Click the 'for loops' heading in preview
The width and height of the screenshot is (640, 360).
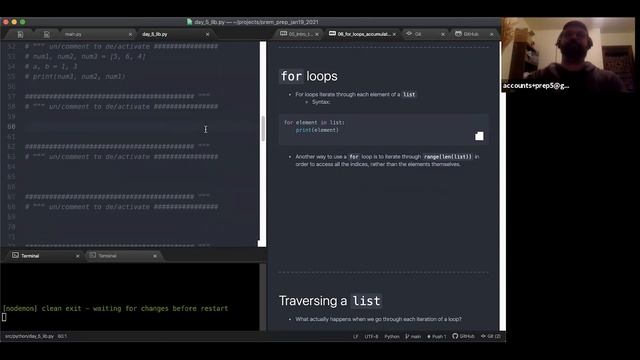(x=309, y=76)
